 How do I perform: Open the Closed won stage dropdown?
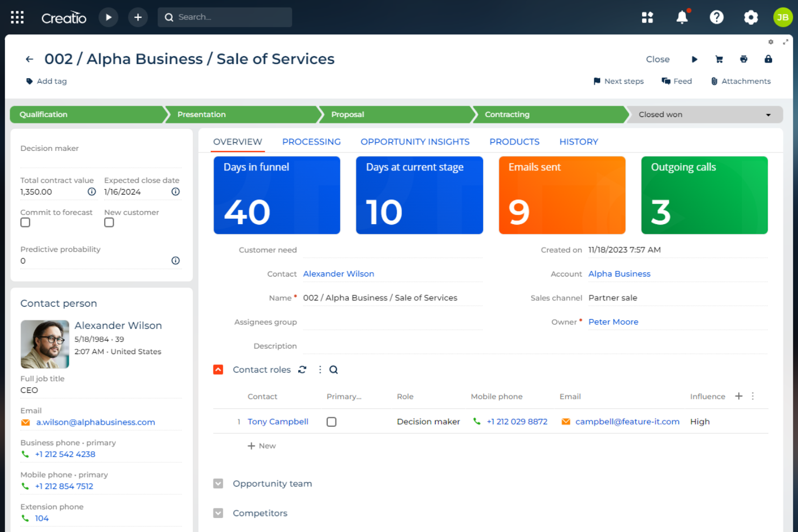768,114
